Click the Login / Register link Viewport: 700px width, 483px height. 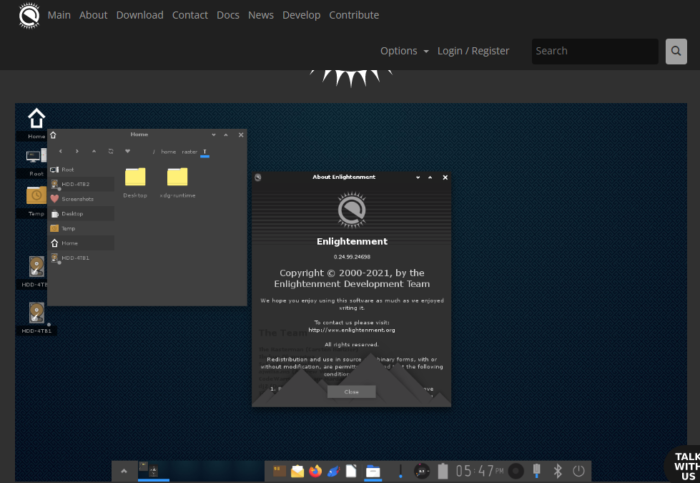[473, 51]
